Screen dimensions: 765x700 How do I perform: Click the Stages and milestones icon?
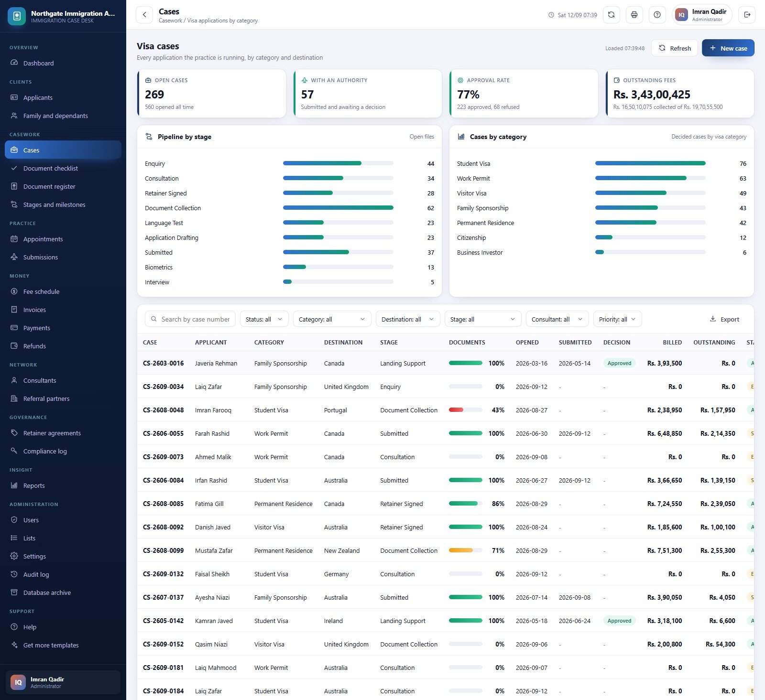(x=14, y=205)
